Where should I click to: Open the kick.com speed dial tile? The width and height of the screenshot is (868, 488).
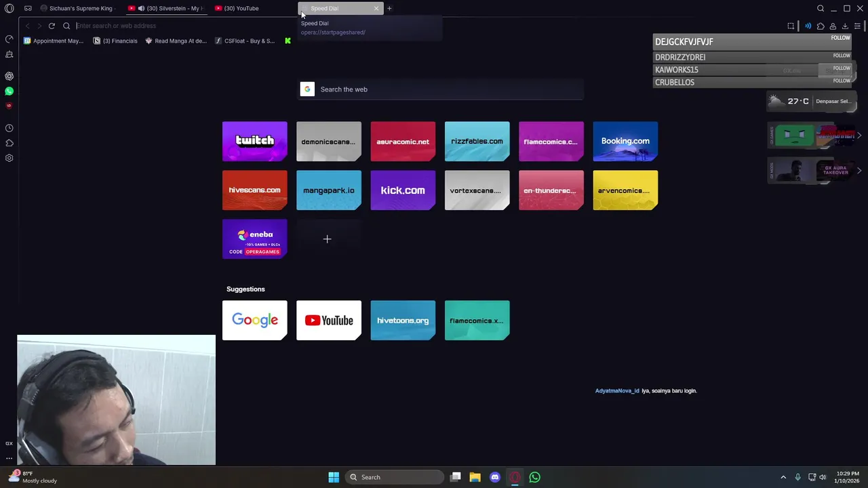click(403, 190)
